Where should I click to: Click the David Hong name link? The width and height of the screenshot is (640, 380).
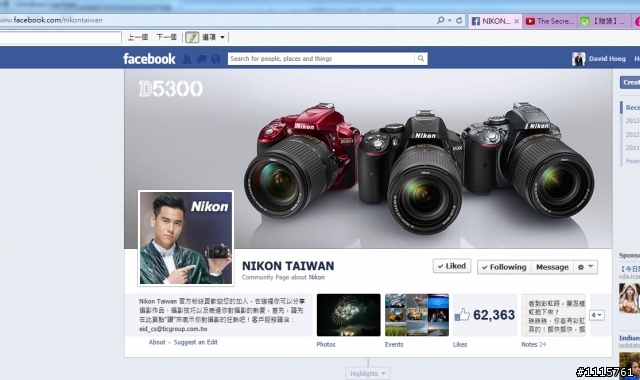(607, 59)
